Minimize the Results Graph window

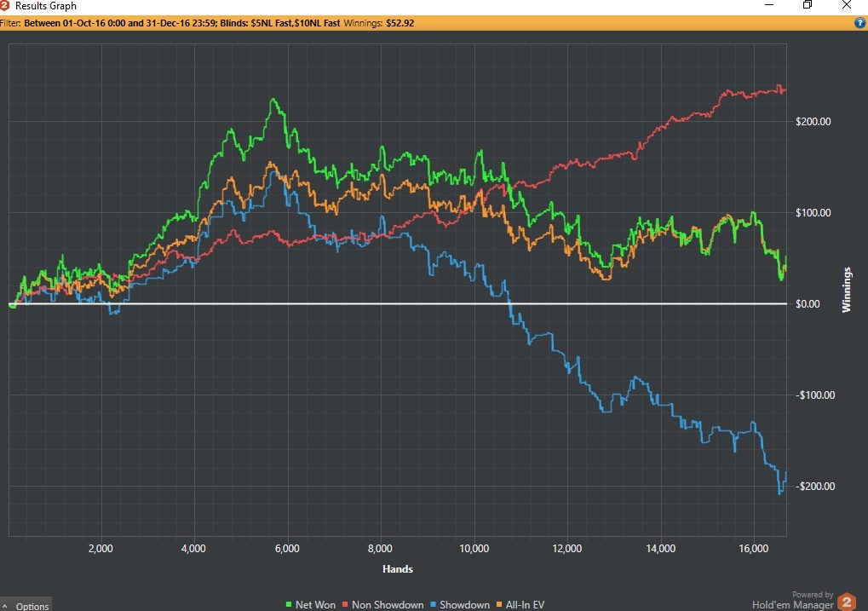(769, 5)
